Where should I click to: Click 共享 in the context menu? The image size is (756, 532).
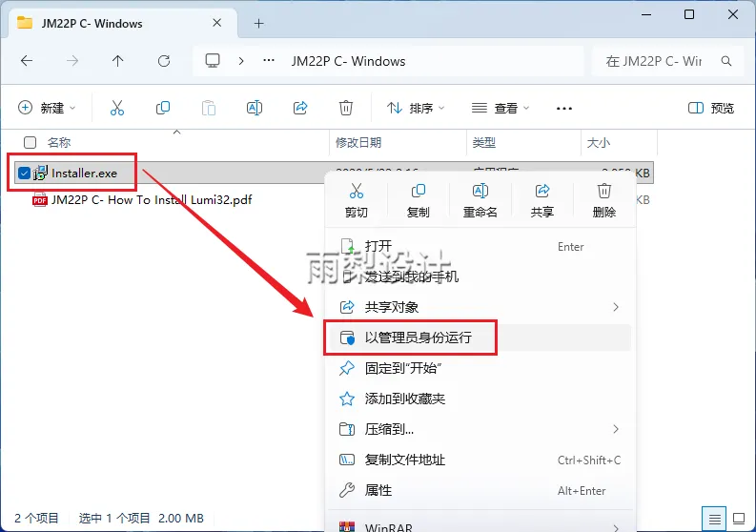pos(541,200)
